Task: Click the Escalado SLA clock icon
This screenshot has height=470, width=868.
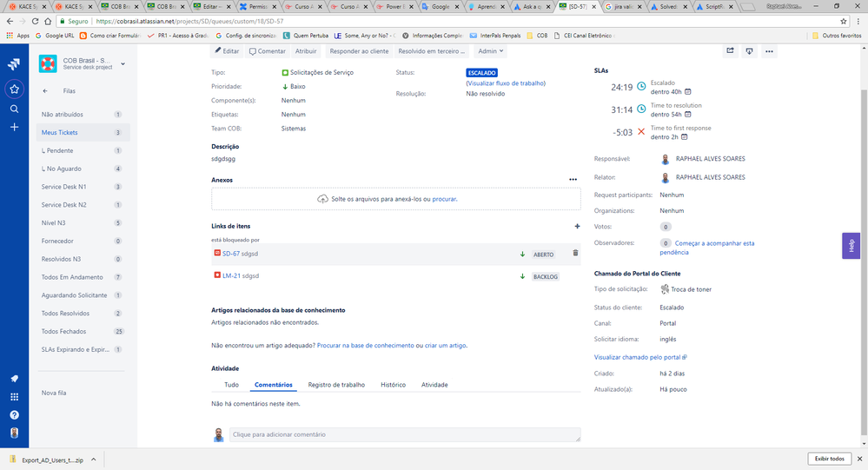Action: click(x=641, y=86)
